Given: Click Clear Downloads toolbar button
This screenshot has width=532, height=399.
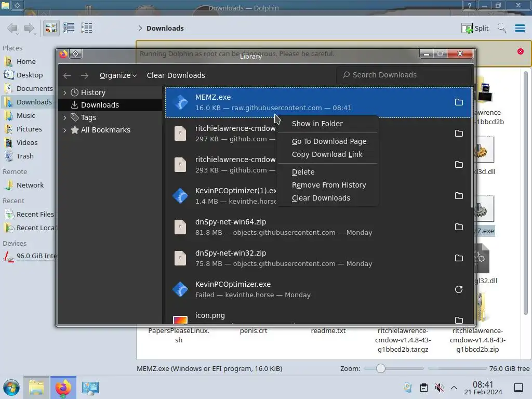Looking at the screenshot, I should [176, 75].
